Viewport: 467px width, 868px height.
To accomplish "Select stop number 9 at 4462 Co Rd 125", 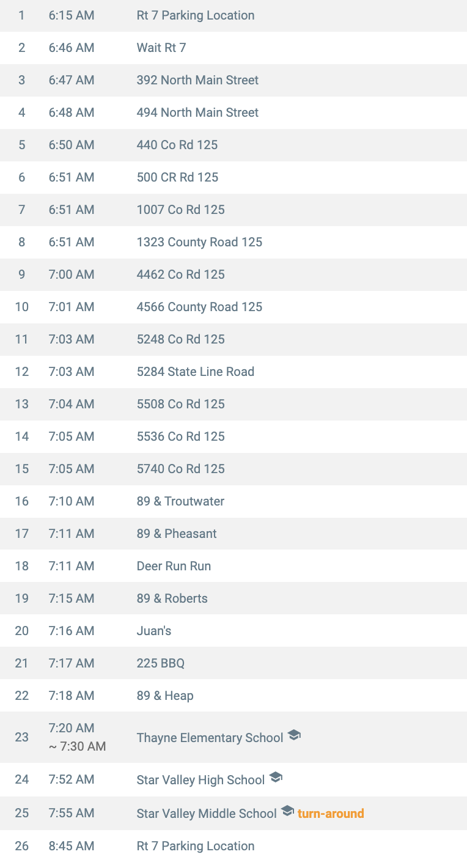I will [x=233, y=274].
